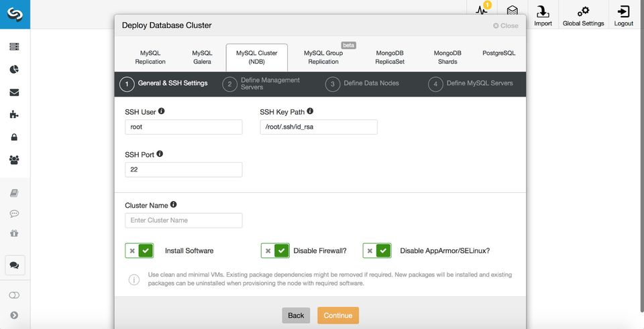Click into the SSH Port field

[184, 170]
